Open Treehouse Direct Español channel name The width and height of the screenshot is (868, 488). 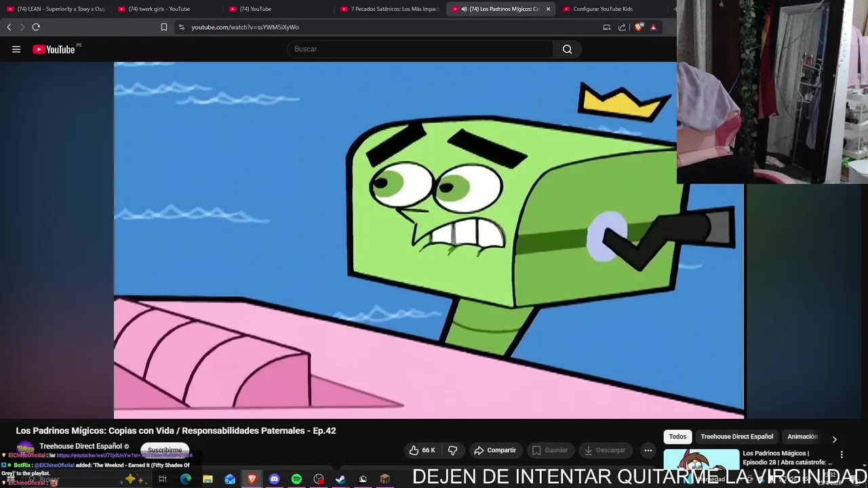(81, 446)
